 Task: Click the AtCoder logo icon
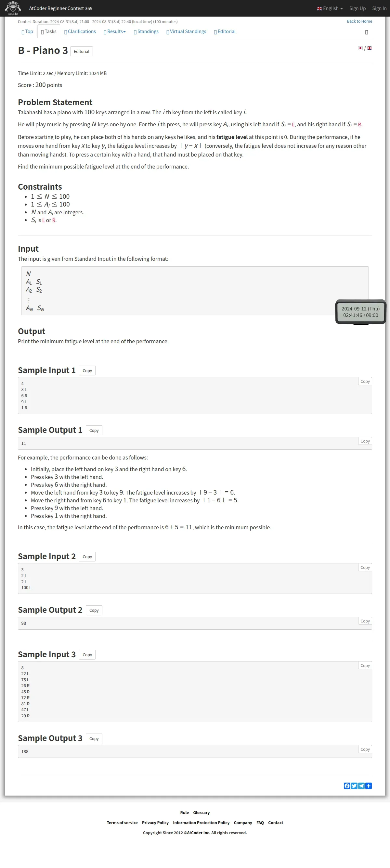tap(13, 8)
